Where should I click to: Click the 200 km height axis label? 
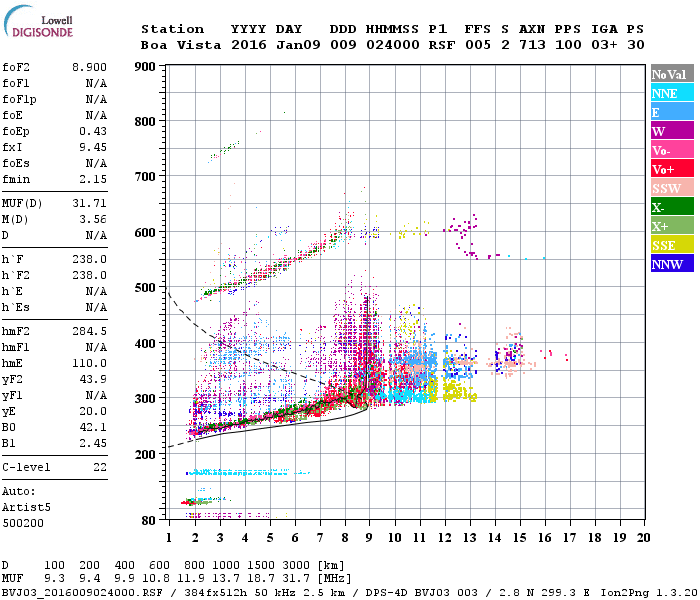pyautogui.click(x=145, y=454)
